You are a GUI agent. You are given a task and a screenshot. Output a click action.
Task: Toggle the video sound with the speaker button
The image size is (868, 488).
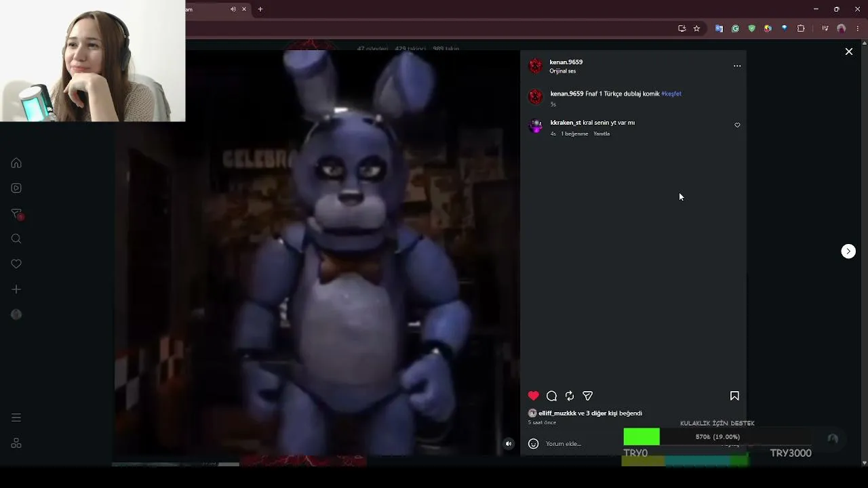(509, 444)
